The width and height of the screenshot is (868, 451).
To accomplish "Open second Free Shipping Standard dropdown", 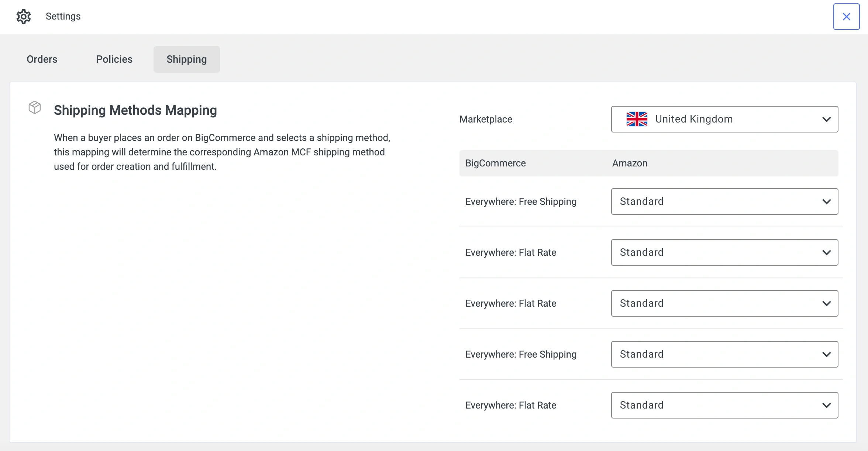I will pos(724,354).
